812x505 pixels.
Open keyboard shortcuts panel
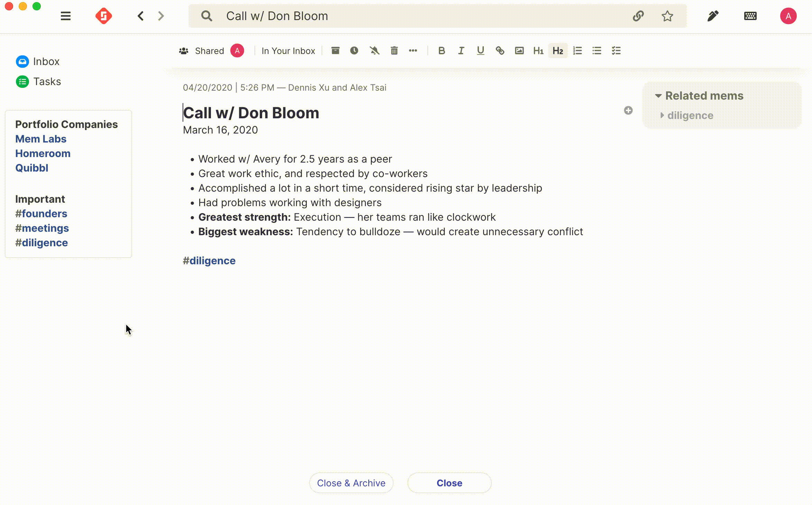pos(750,16)
